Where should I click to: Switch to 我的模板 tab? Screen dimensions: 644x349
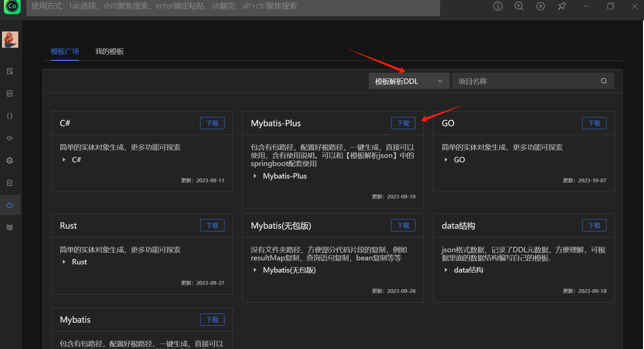click(110, 51)
